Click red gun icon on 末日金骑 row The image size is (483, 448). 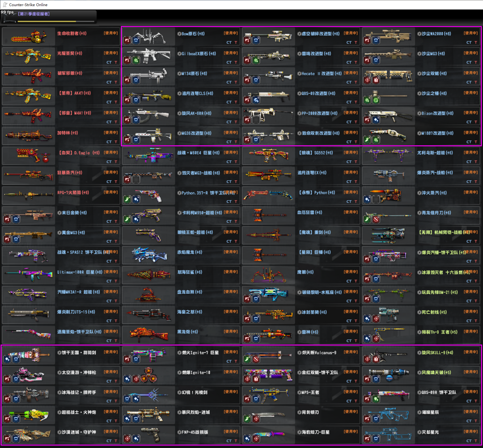click(x=8, y=219)
